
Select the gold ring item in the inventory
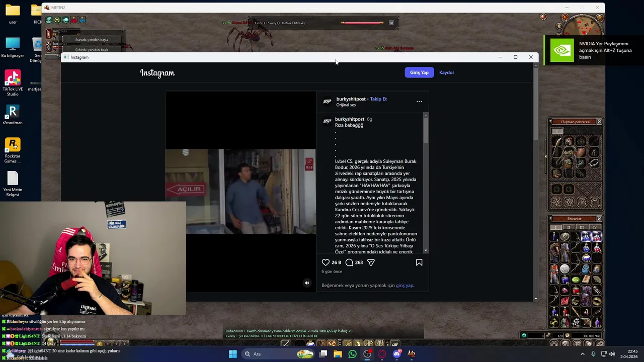597,302
